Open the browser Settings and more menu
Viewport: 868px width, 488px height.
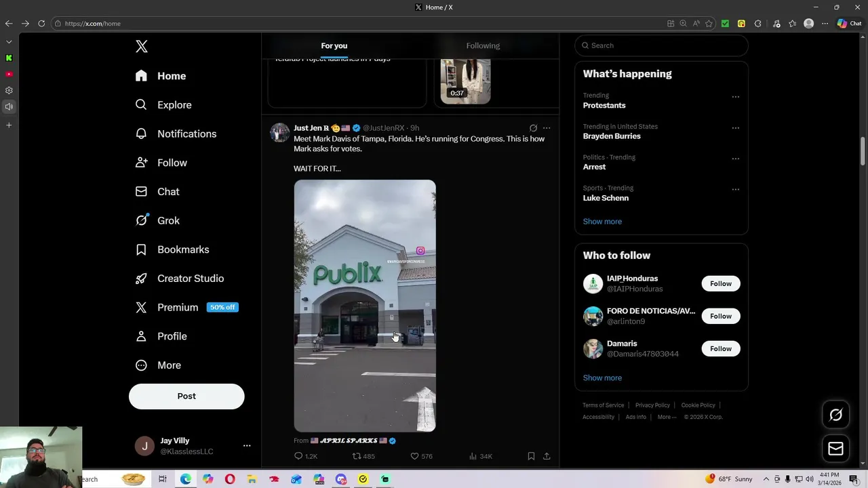click(x=825, y=23)
